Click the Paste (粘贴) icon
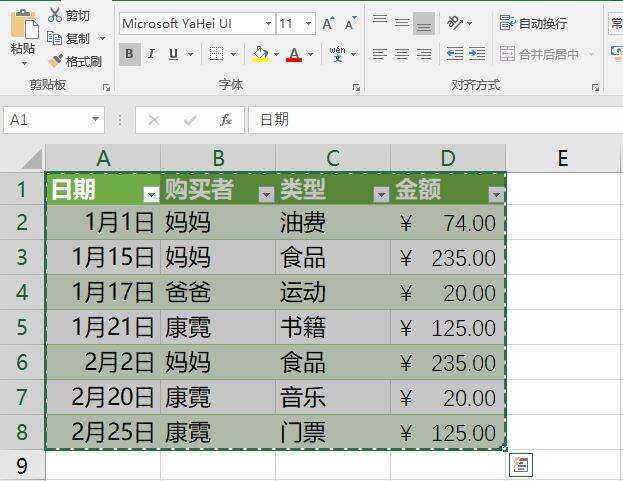 (x=24, y=25)
